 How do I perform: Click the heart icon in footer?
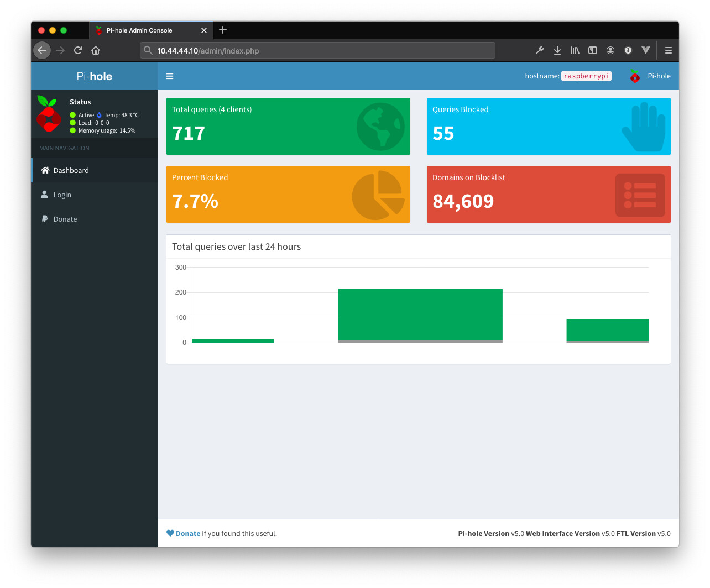[170, 533]
